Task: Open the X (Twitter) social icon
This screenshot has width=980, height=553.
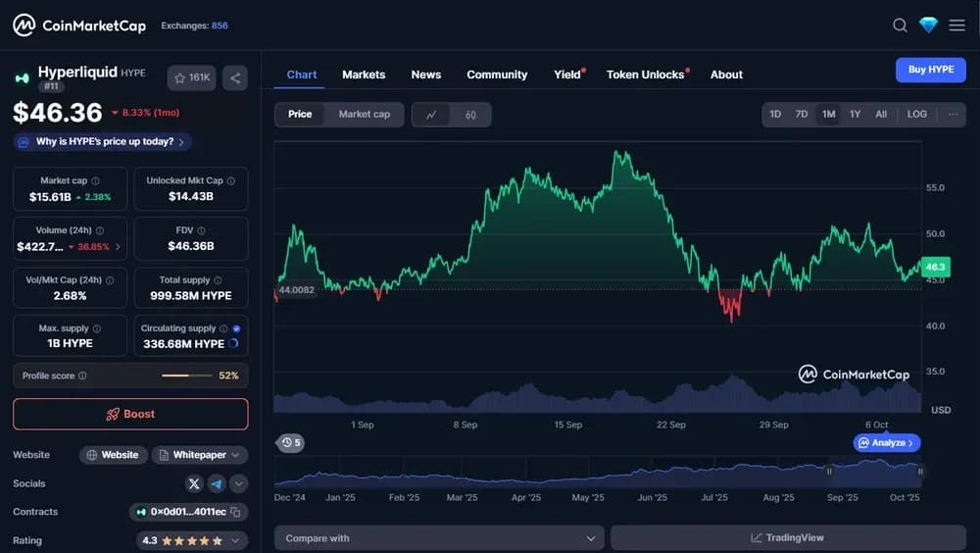Action: coord(194,483)
